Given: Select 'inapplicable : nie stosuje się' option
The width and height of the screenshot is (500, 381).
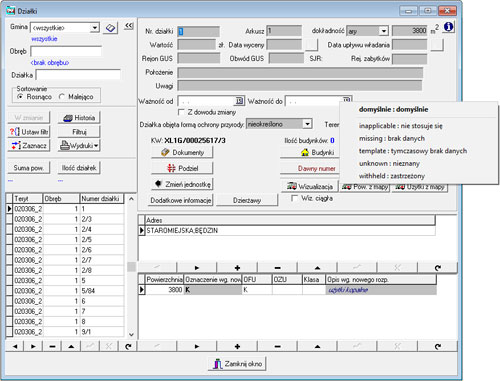Looking at the screenshot, I should [x=401, y=126].
